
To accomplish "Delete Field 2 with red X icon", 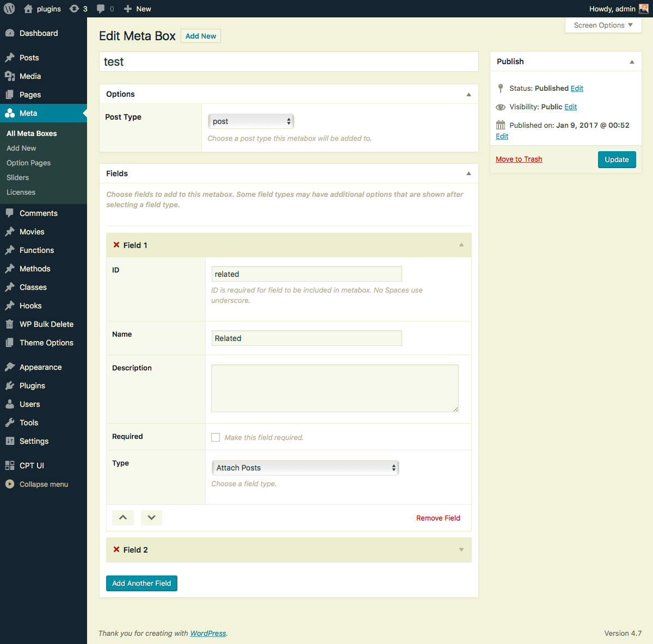I will point(116,549).
